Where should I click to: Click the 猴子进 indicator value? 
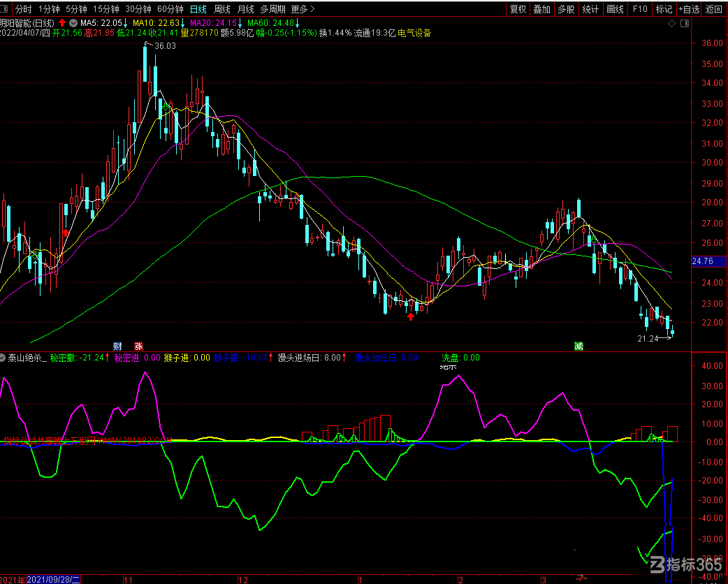tap(187, 358)
